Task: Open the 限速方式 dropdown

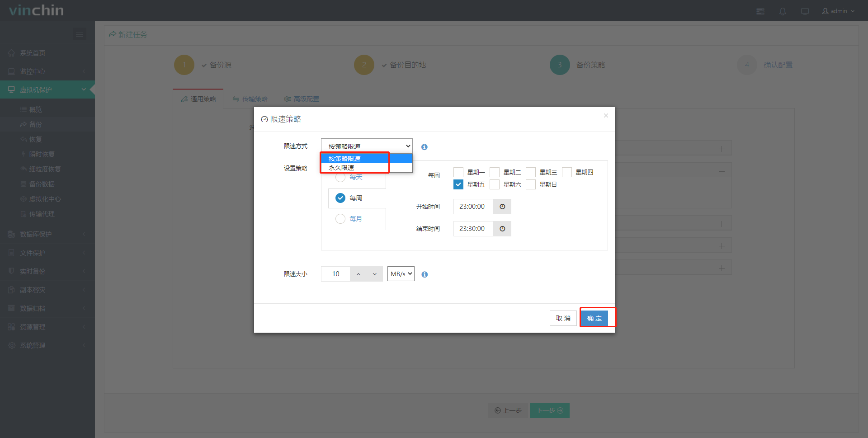Action: tap(367, 146)
